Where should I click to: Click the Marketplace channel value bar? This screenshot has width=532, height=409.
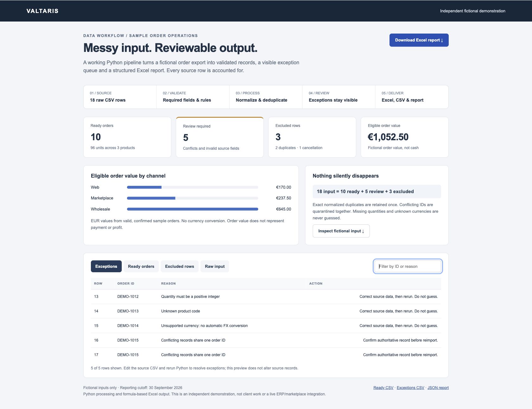193,198
